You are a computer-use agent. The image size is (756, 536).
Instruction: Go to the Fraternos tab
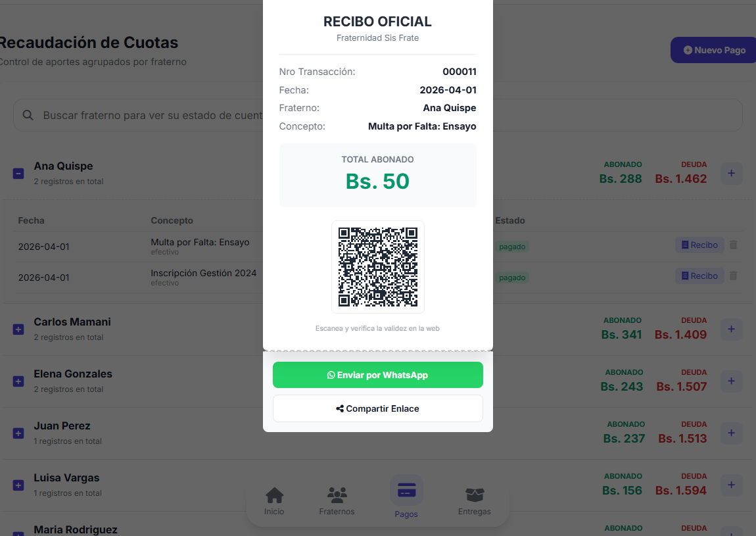[337, 501]
